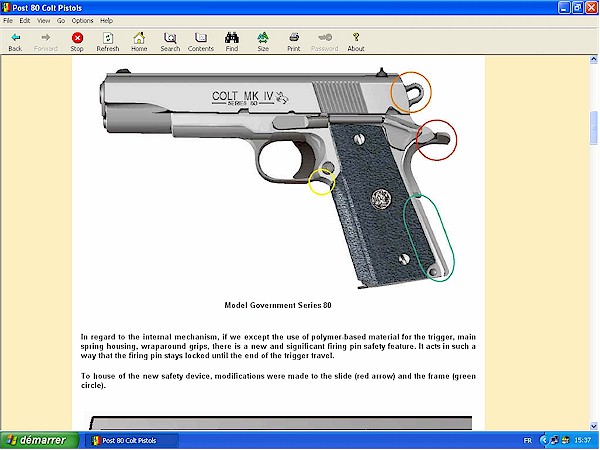Minimize the Post 80 Colt Pistols window

click(x=564, y=8)
